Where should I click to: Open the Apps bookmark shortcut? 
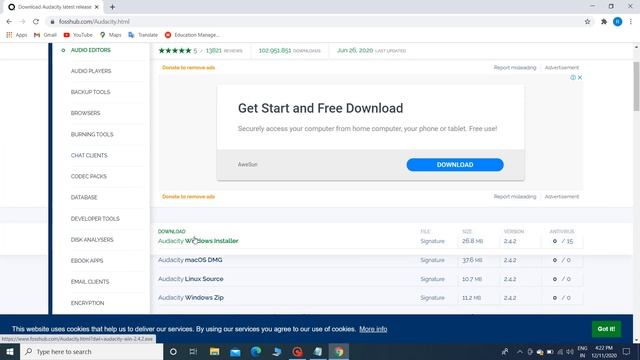coord(16,35)
